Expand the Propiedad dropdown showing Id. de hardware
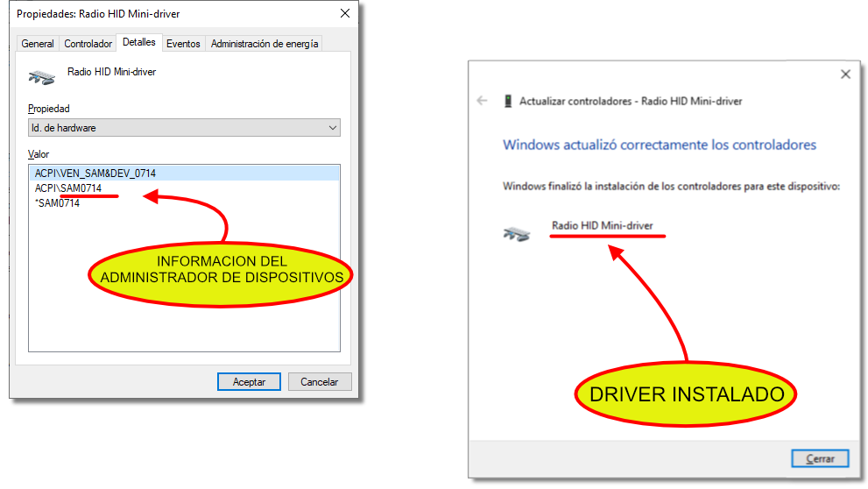 (x=184, y=128)
